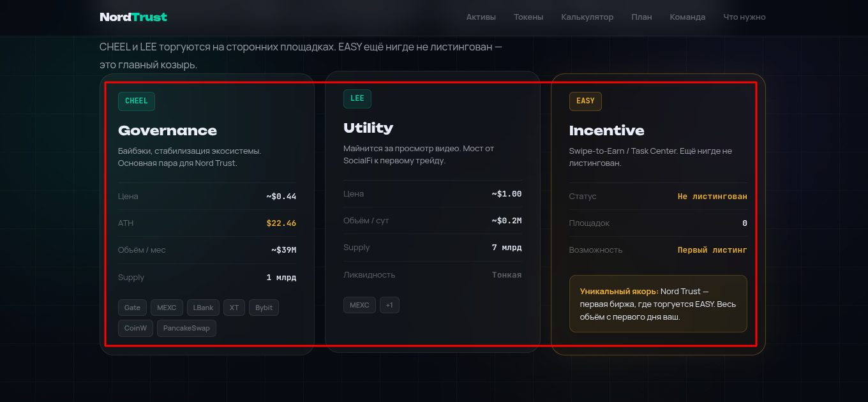Select the LBank exchange chip
868x402 pixels.
(203, 308)
